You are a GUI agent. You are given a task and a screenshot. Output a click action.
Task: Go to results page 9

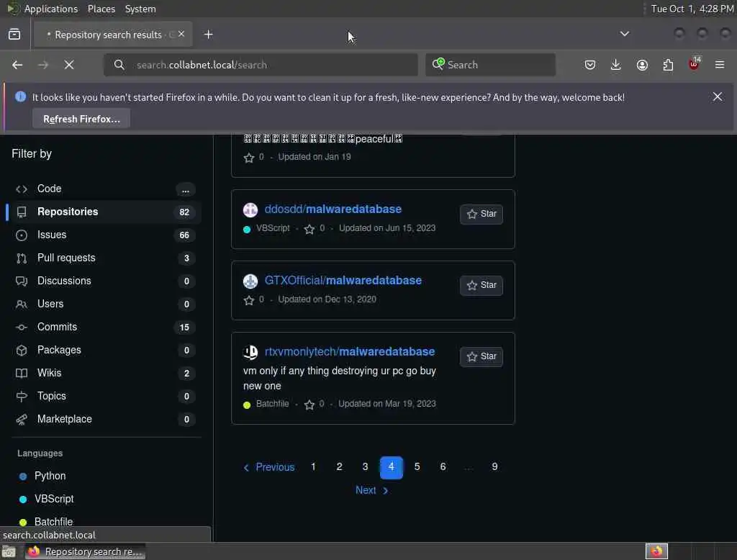[494, 467]
